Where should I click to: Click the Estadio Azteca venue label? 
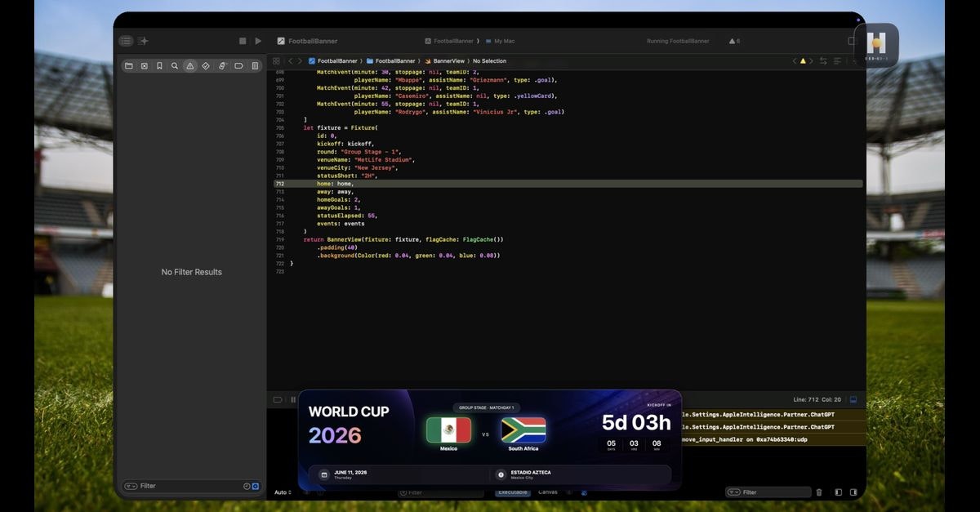click(532, 472)
